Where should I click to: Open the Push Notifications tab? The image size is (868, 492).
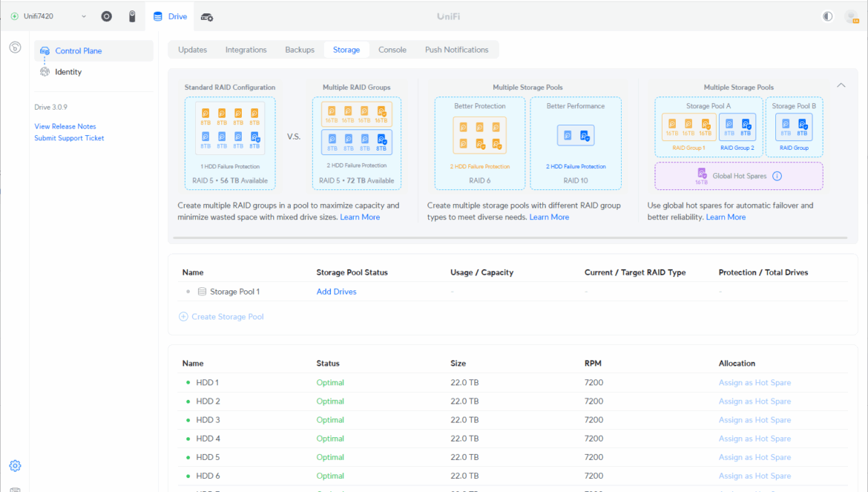pos(456,50)
